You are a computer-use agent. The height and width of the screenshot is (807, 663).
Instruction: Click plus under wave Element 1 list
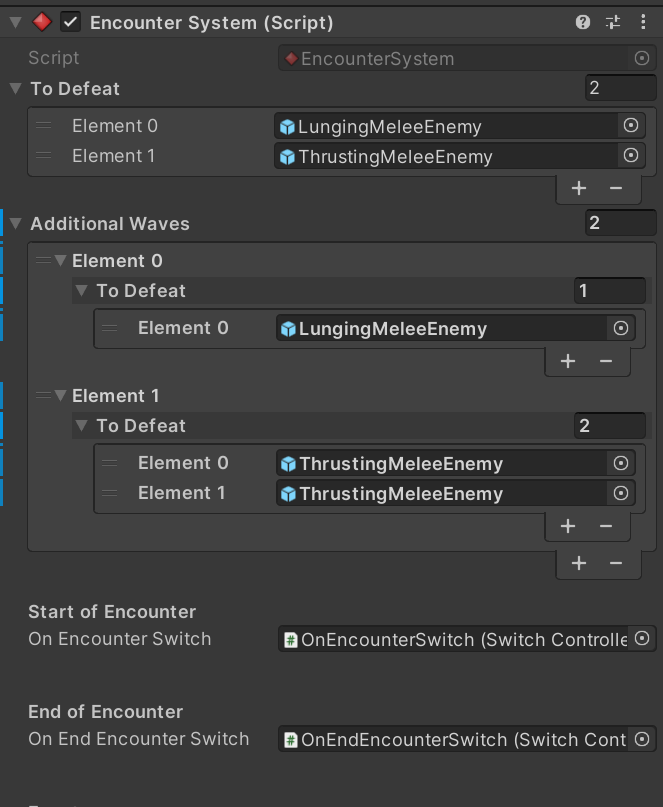568,526
